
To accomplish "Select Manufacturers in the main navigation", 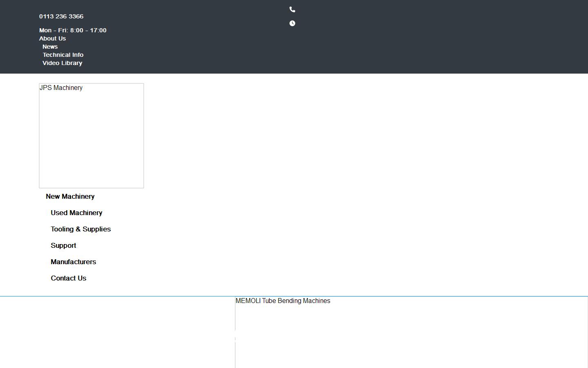I will (x=73, y=262).
